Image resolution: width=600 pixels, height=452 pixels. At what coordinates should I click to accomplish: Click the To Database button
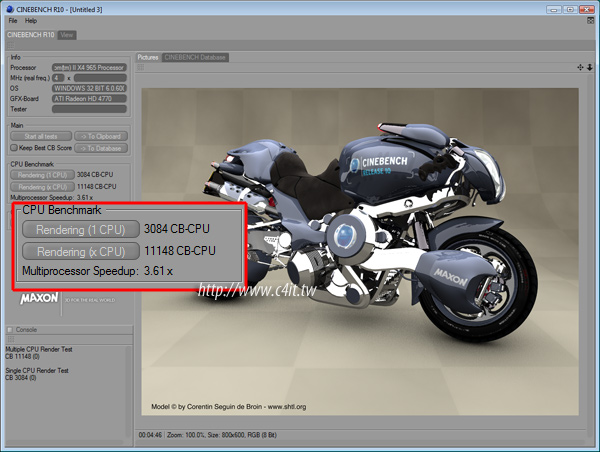pos(101,147)
